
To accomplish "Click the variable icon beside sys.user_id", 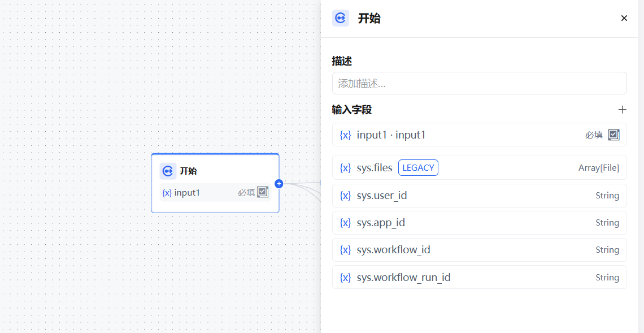I will (x=345, y=196).
